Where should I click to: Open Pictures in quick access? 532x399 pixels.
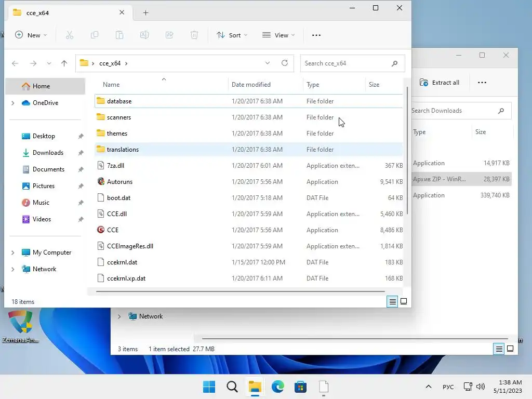coord(44,186)
